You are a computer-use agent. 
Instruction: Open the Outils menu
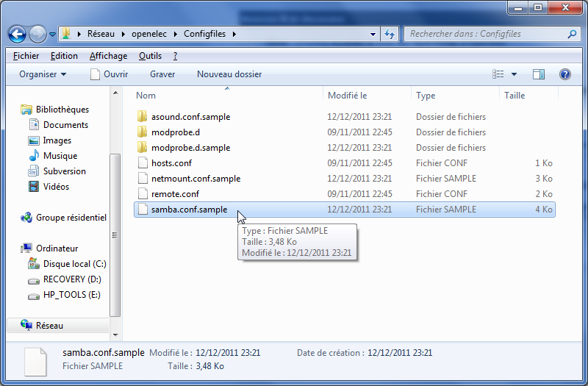(x=150, y=56)
